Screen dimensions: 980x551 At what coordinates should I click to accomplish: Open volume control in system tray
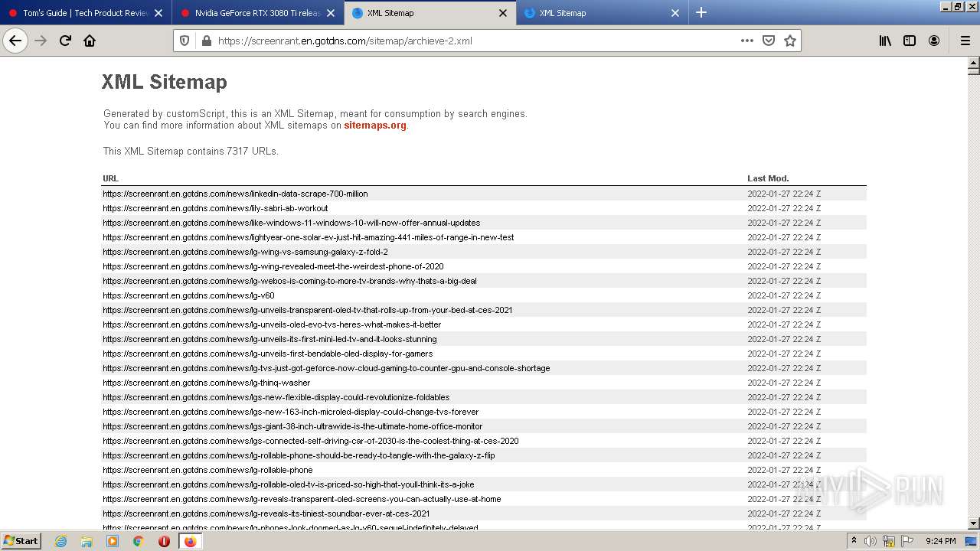[x=871, y=541]
